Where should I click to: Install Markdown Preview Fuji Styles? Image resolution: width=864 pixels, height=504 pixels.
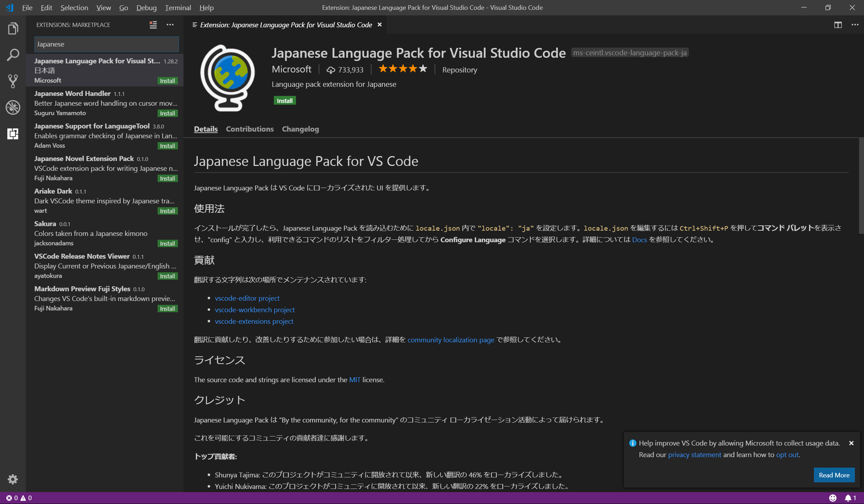point(167,308)
